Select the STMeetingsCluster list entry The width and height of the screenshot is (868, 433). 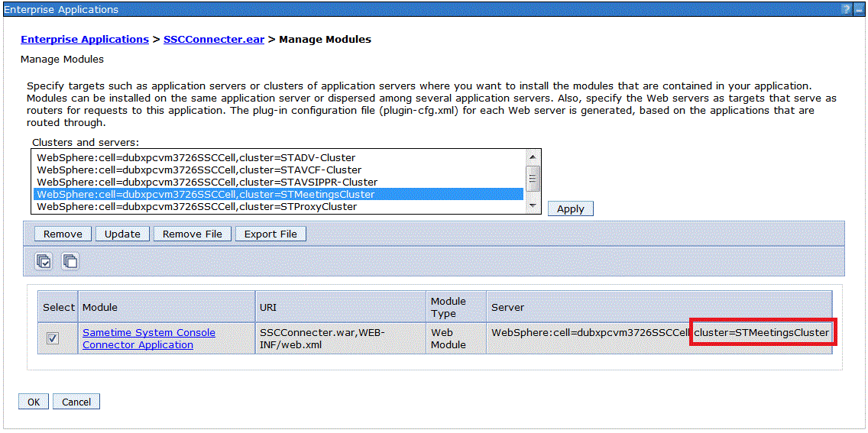[x=278, y=194]
